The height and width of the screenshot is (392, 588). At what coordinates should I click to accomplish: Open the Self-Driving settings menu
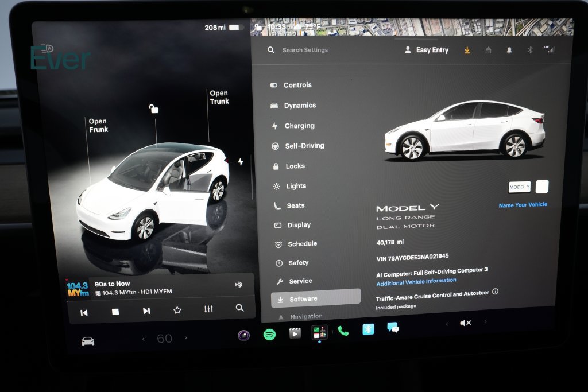pos(298,146)
